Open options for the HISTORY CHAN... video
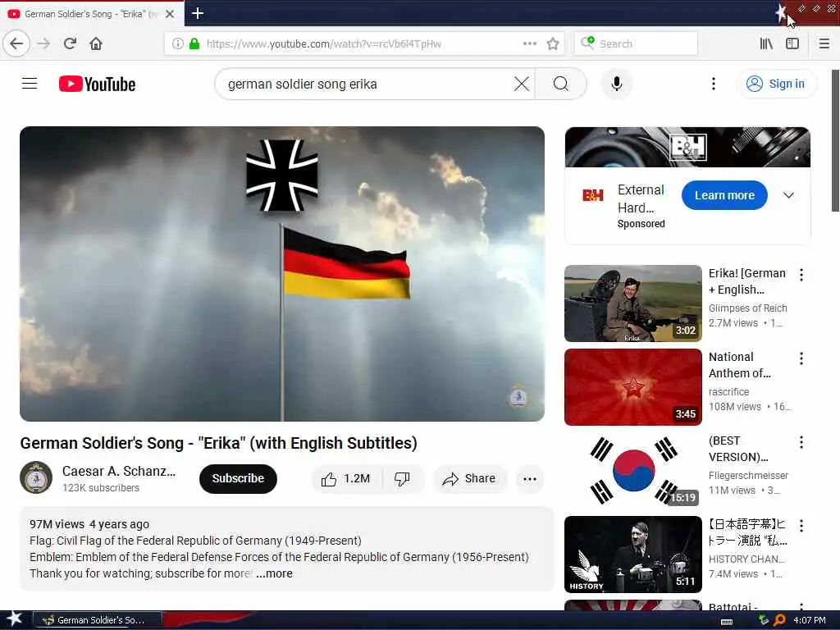 coord(801,526)
